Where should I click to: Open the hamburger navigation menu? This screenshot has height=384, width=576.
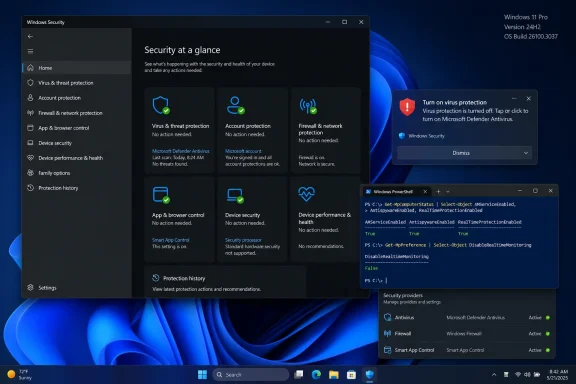pos(30,51)
